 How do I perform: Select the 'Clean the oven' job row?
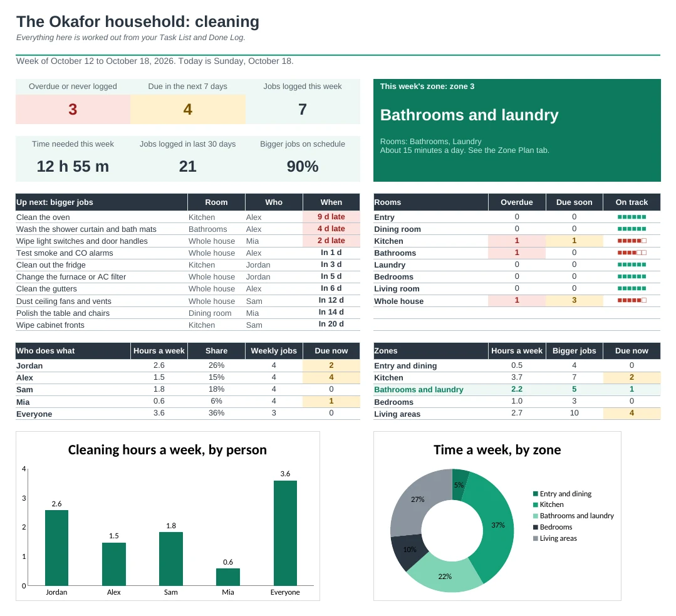187,217
